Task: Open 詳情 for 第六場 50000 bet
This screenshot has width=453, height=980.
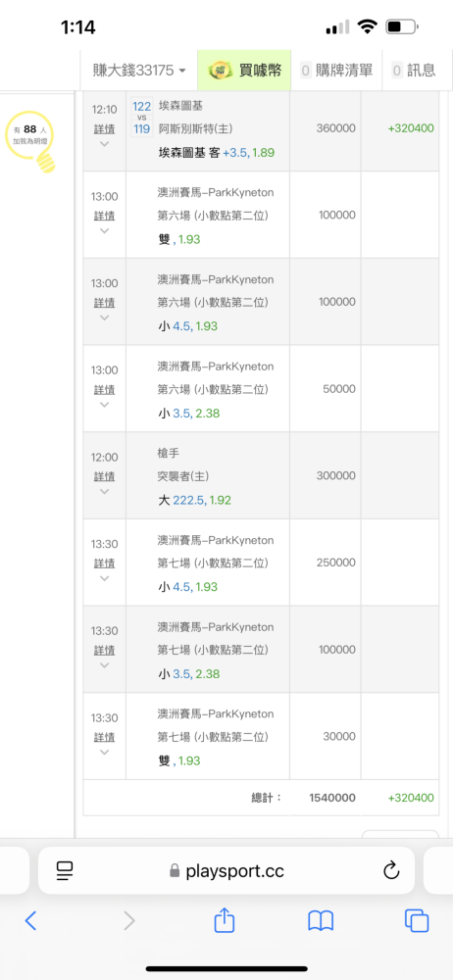Action: tap(104, 389)
